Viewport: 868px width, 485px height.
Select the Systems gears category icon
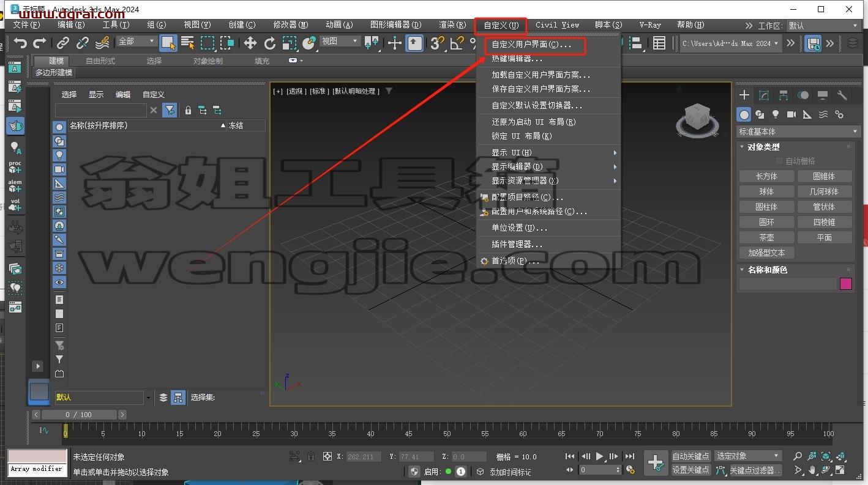(839, 114)
